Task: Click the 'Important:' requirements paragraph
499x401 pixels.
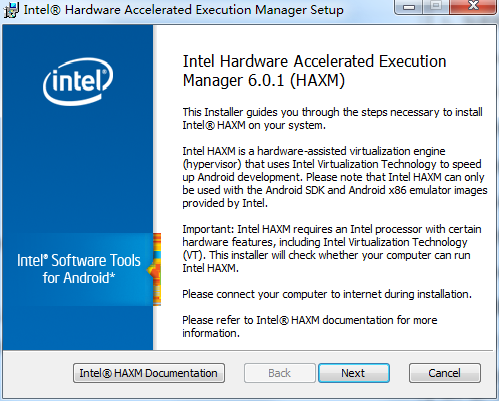Action: point(332,249)
